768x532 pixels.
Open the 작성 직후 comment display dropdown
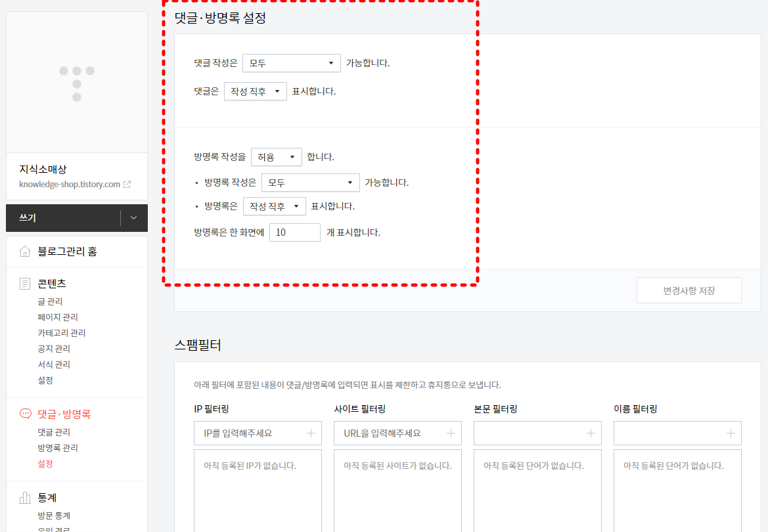pos(255,91)
